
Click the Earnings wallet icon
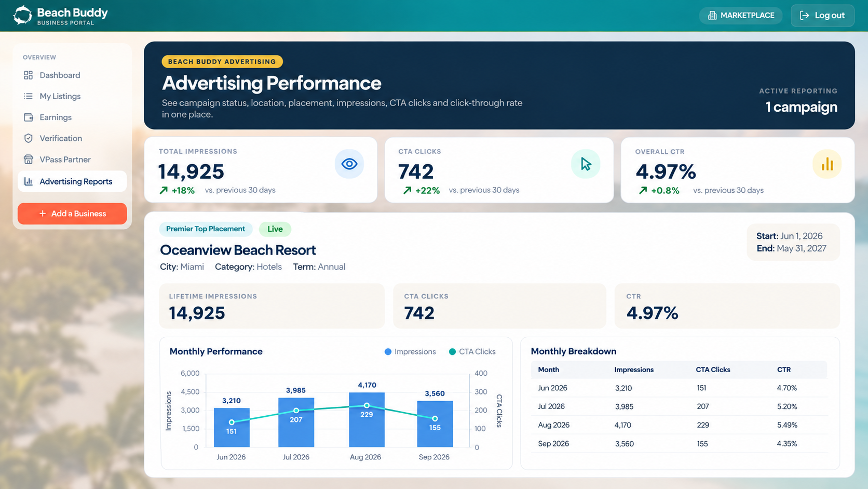coord(29,117)
